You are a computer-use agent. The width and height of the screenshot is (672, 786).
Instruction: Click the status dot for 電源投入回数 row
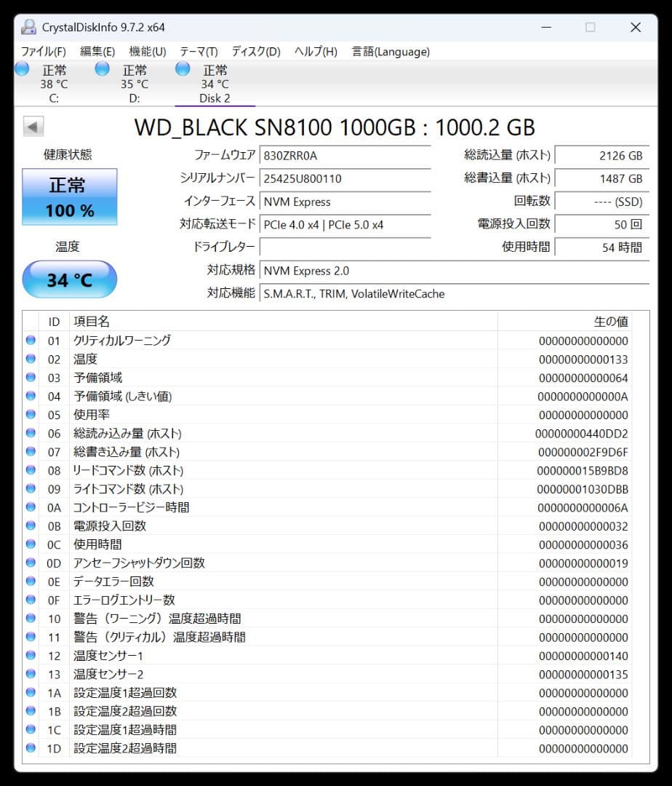point(30,525)
